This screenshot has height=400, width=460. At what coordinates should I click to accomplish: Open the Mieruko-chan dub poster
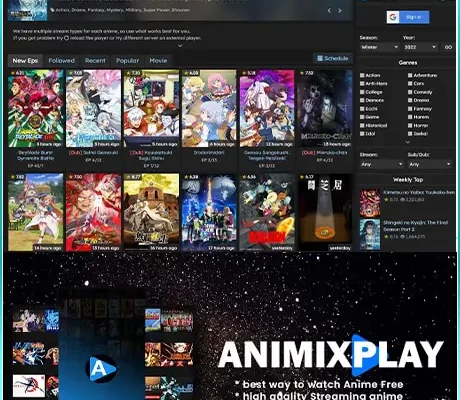tap(325, 108)
